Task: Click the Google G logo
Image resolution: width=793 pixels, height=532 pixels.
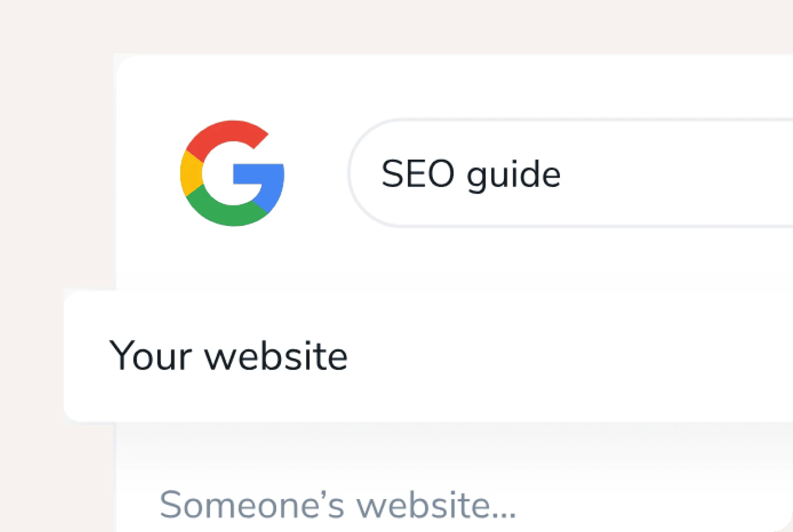Action: (x=232, y=173)
